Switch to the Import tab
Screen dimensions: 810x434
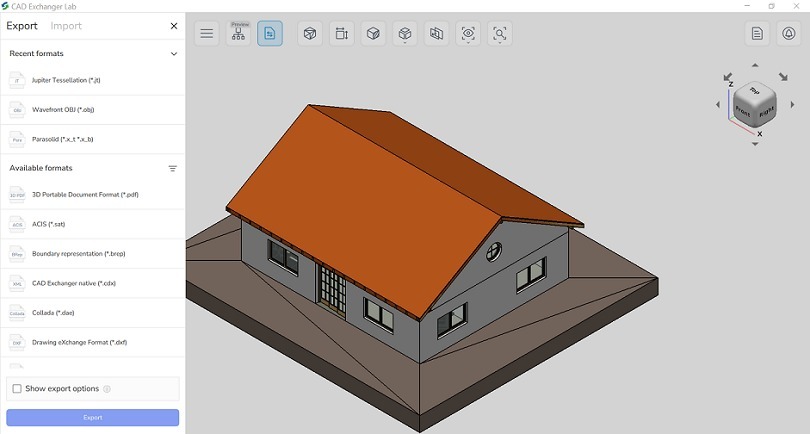[x=66, y=26]
